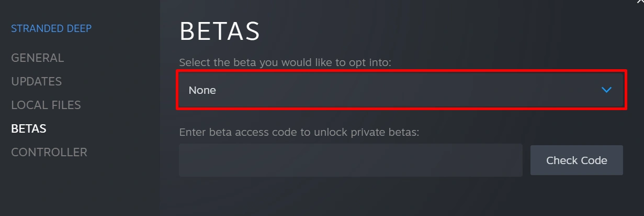
Task: Click the 'None' value in beta selector
Action: [202, 90]
